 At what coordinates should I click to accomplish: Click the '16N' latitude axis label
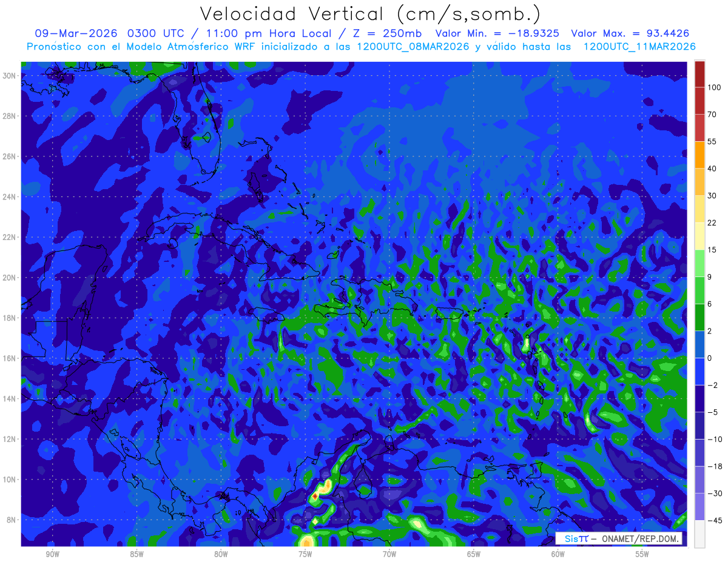point(9,358)
